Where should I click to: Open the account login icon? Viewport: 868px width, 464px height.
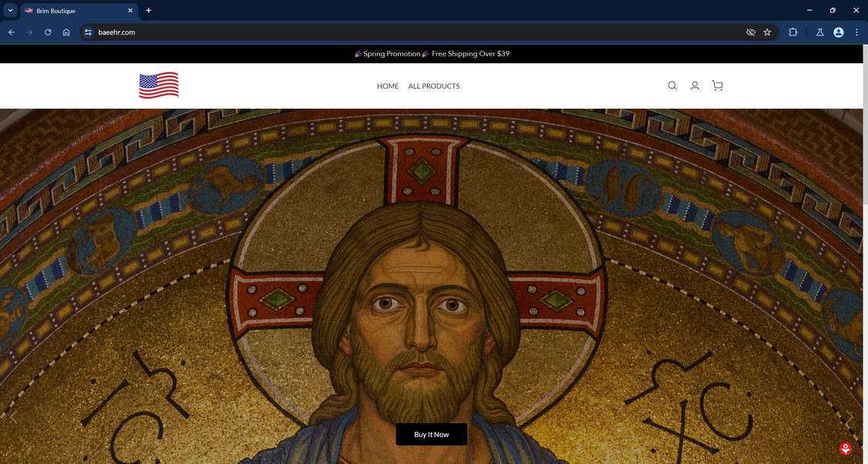(695, 86)
